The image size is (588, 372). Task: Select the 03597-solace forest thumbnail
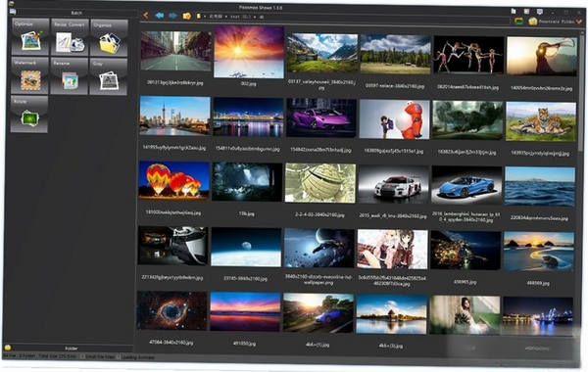[x=395, y=54]
